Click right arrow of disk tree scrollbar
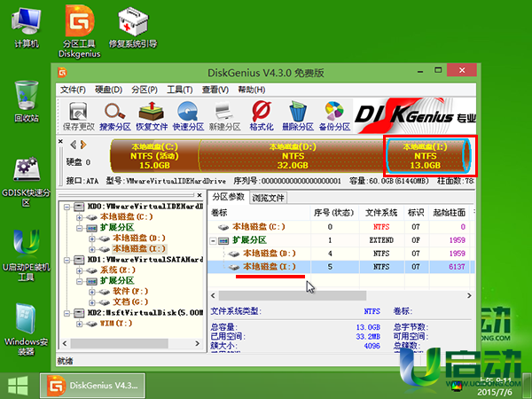Viewport: 532px width, 399px height. tap(198, 343)
